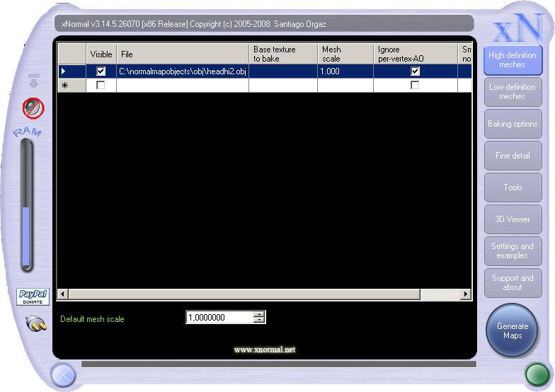555x392 pixels.
Task: Click the muted speaker sound icon
Action: (33, 108)
